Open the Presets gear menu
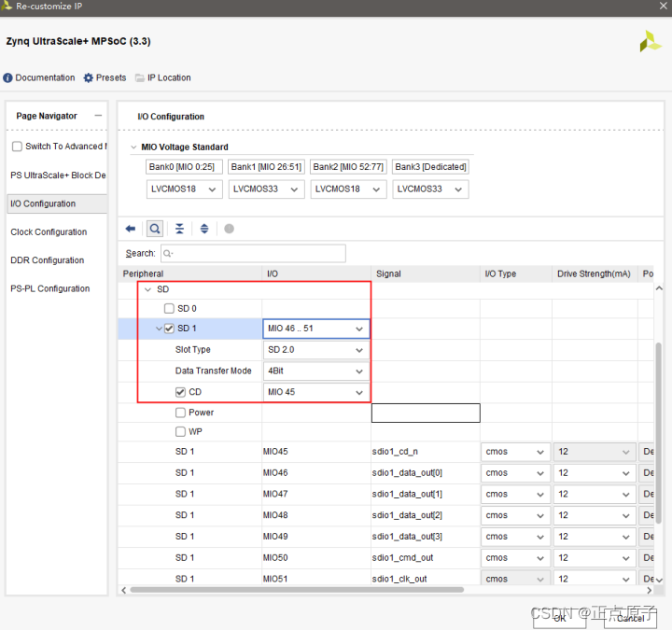 pos(105,77)
